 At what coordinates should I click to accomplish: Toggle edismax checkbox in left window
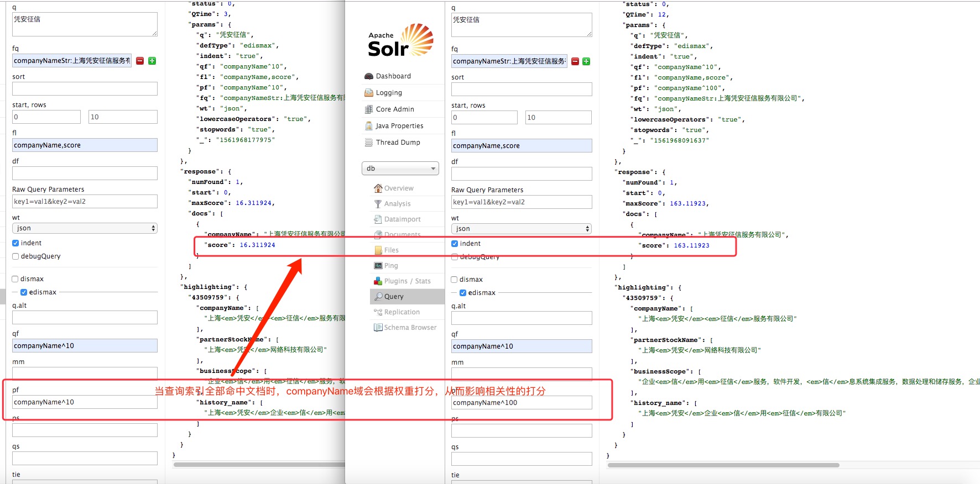[24, 292]
